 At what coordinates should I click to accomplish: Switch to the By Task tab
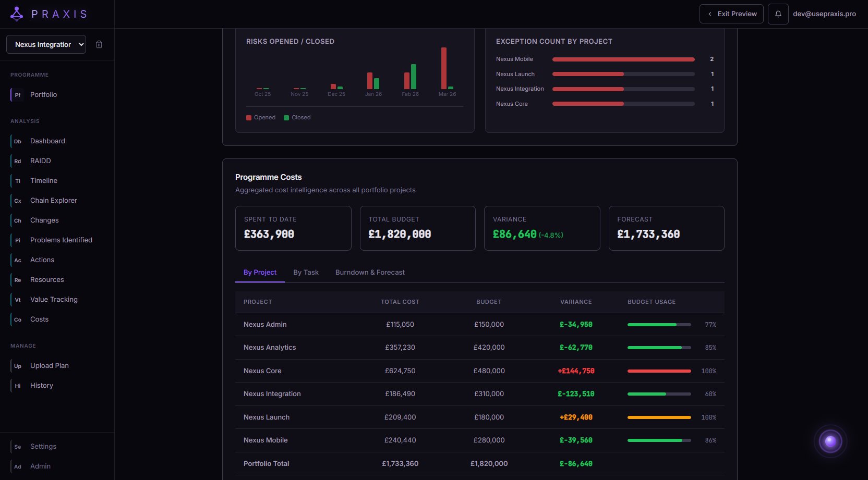(306, 272)
